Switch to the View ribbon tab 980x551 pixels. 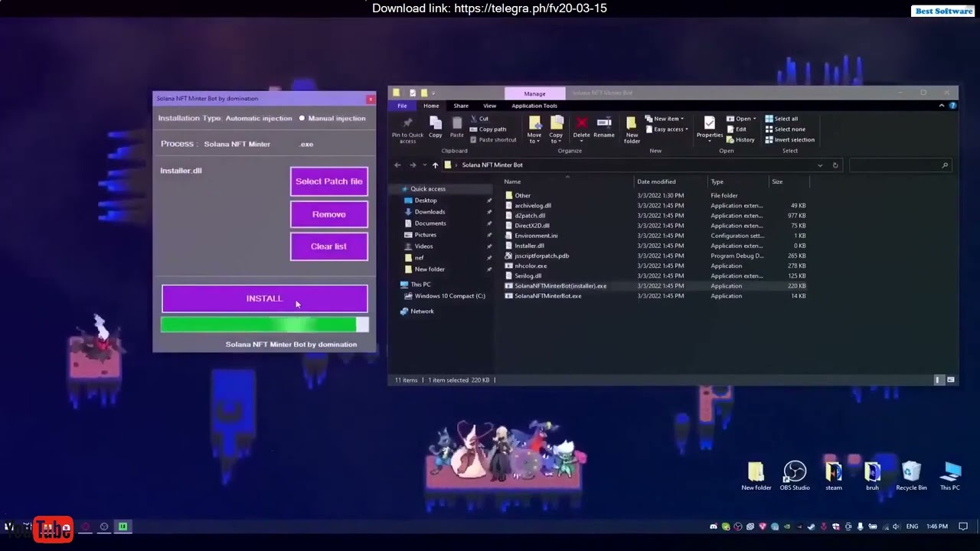[x=489, y=106]
